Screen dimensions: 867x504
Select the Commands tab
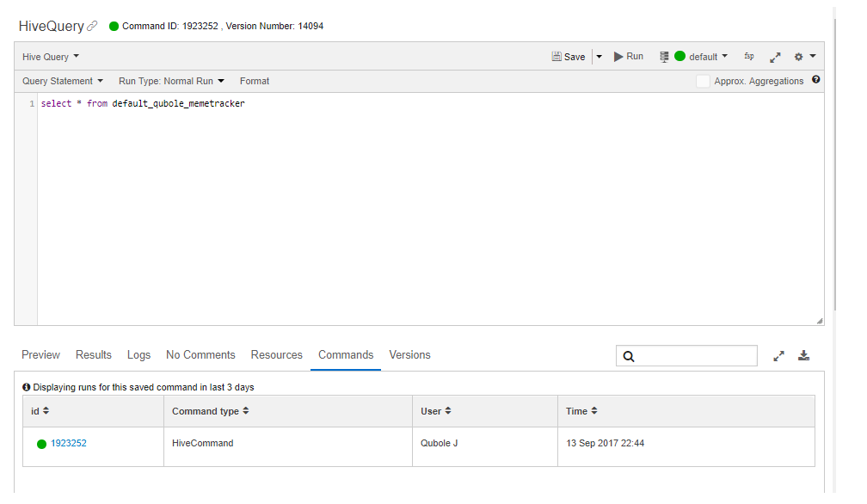point(346,355)
